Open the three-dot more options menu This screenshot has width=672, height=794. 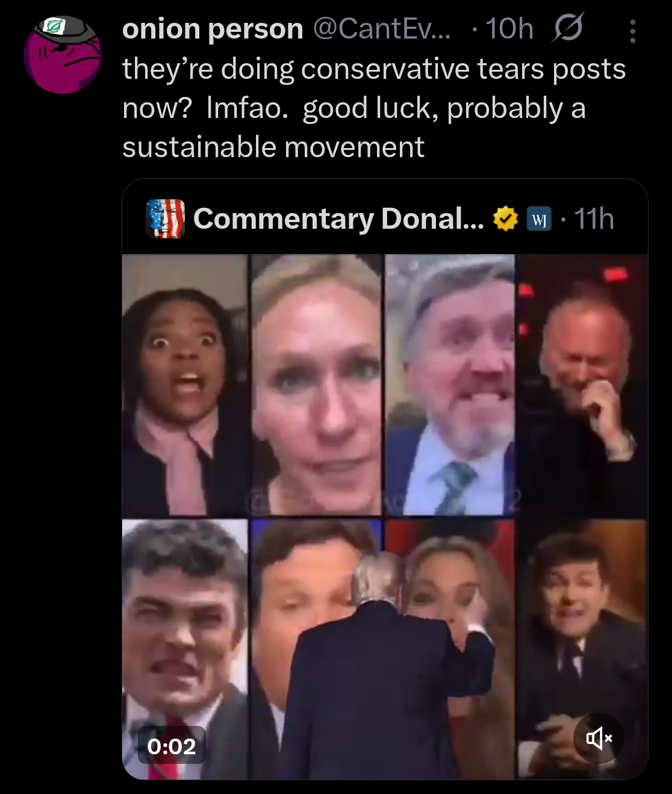click(632, 31)
